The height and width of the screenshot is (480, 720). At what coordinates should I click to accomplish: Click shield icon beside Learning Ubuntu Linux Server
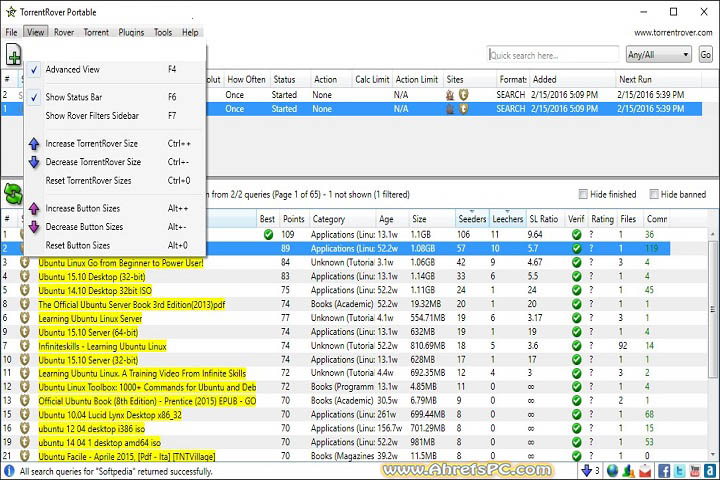tap(25, 318)
